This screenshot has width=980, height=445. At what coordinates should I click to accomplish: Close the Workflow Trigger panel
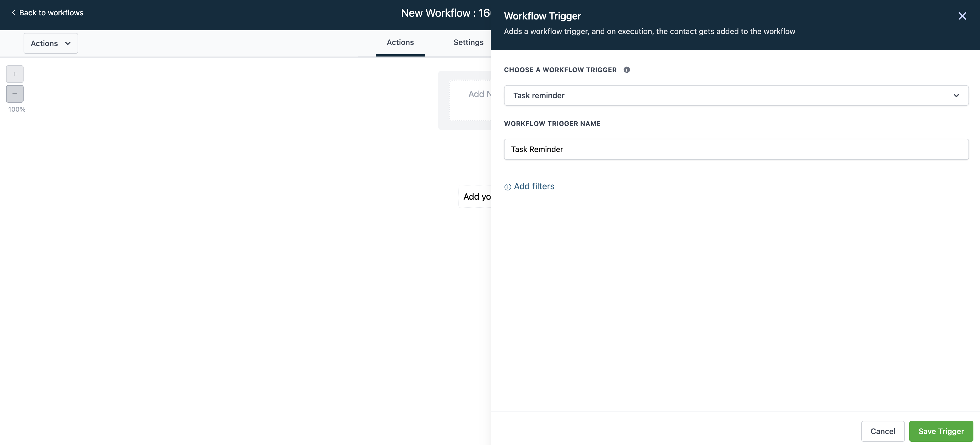click(x=962, y=16)
